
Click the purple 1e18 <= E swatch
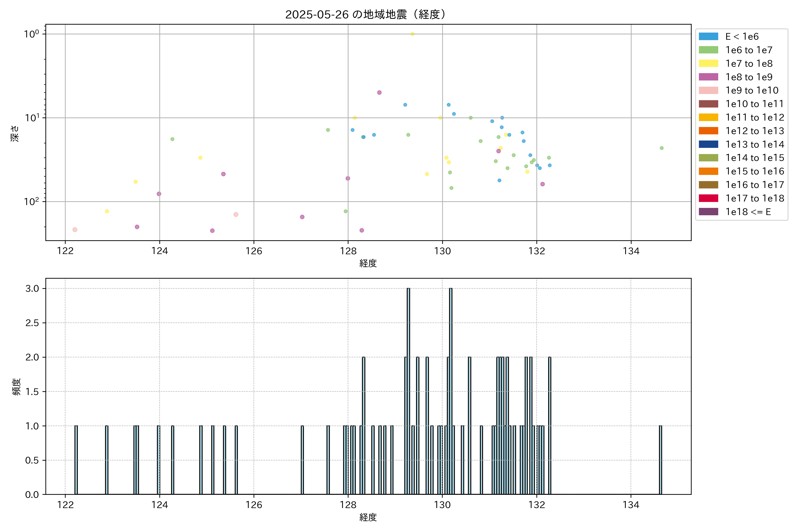click(x=708, y=212)
